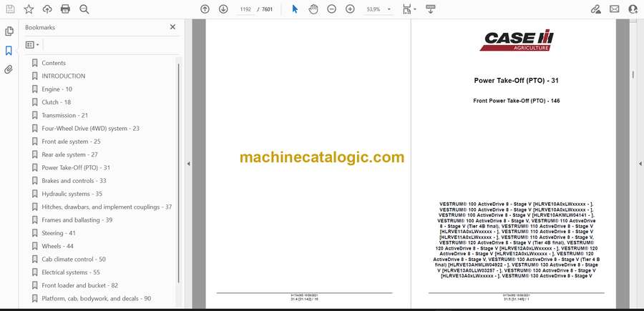Click the page number field showing 1192
This screenshot has height=311, width=644.
245,9
